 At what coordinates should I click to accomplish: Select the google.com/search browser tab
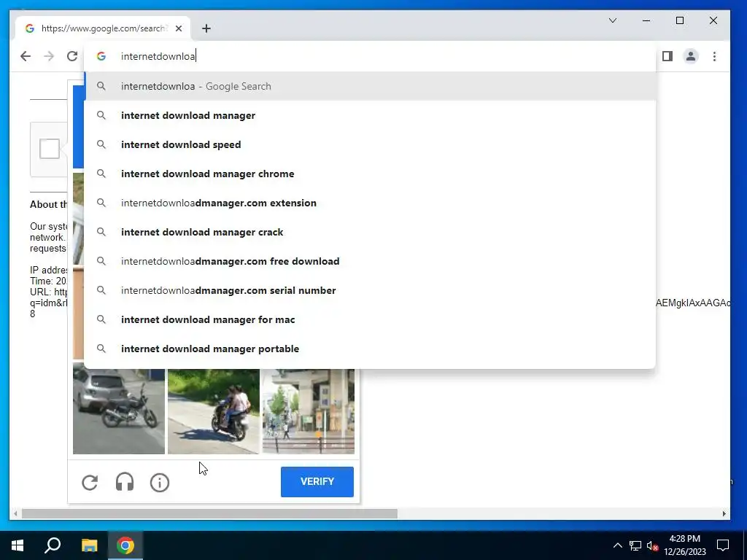[103, 28]
